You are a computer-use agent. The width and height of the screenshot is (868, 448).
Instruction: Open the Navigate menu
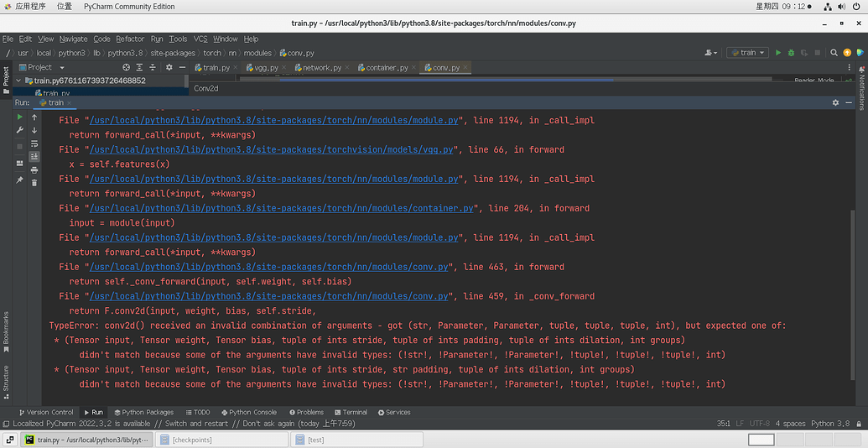tap(74, 39)
